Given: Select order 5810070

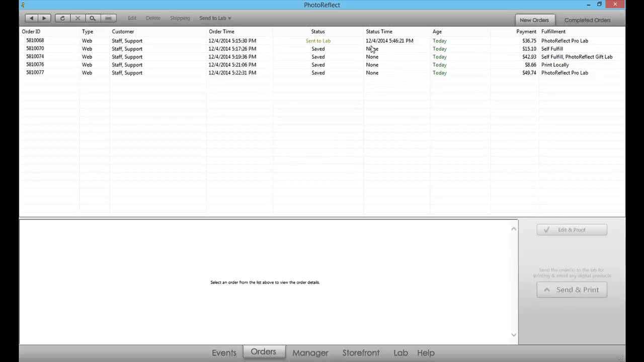Looking at the screenshot, I should pos(322,49).
